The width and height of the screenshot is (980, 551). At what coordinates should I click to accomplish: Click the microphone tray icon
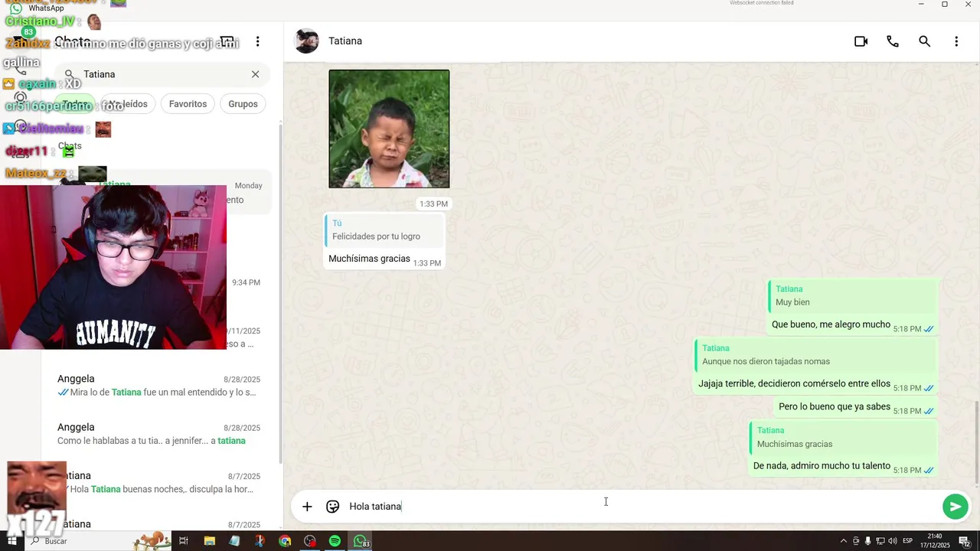click(x=868, y=541)
